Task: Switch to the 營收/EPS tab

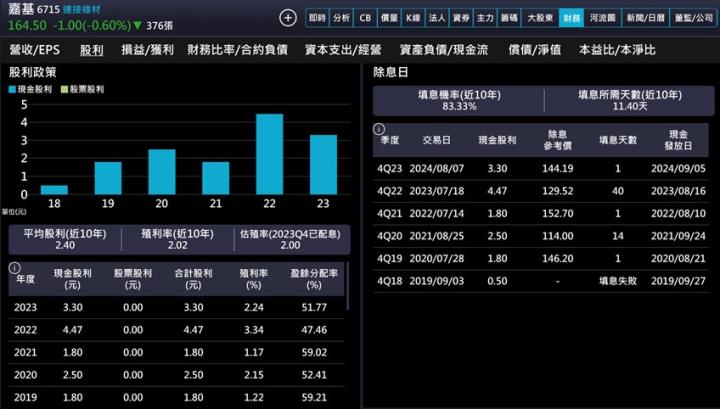Action: click(33, 49)
